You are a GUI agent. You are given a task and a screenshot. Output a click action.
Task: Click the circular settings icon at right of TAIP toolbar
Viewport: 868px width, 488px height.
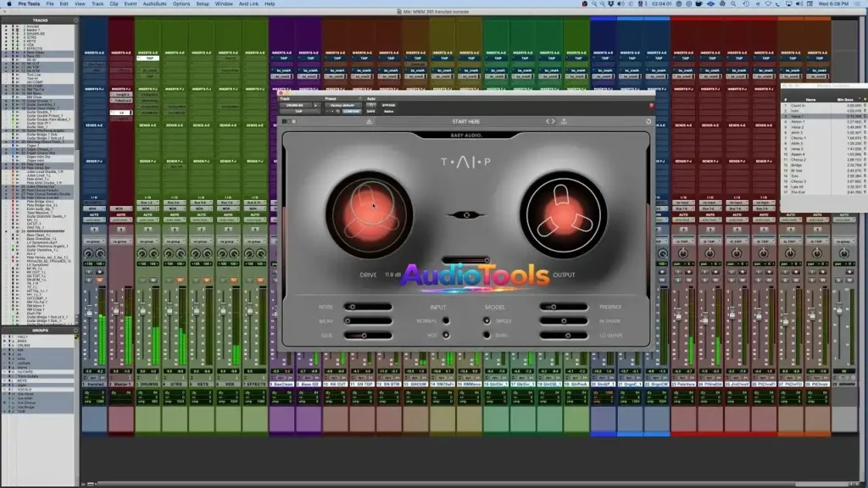coord(648,121)
